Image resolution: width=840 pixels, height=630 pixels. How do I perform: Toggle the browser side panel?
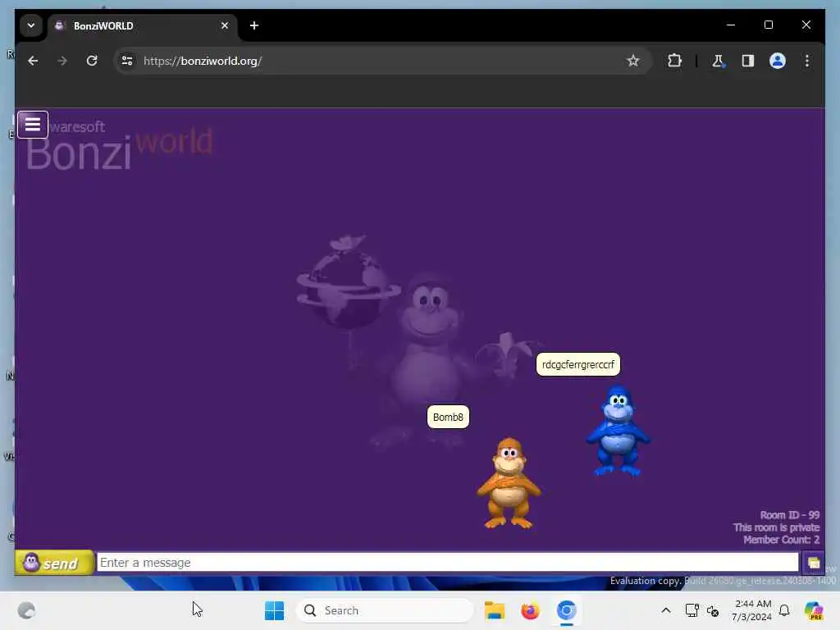pyautogui.click(x=748, y=61)
